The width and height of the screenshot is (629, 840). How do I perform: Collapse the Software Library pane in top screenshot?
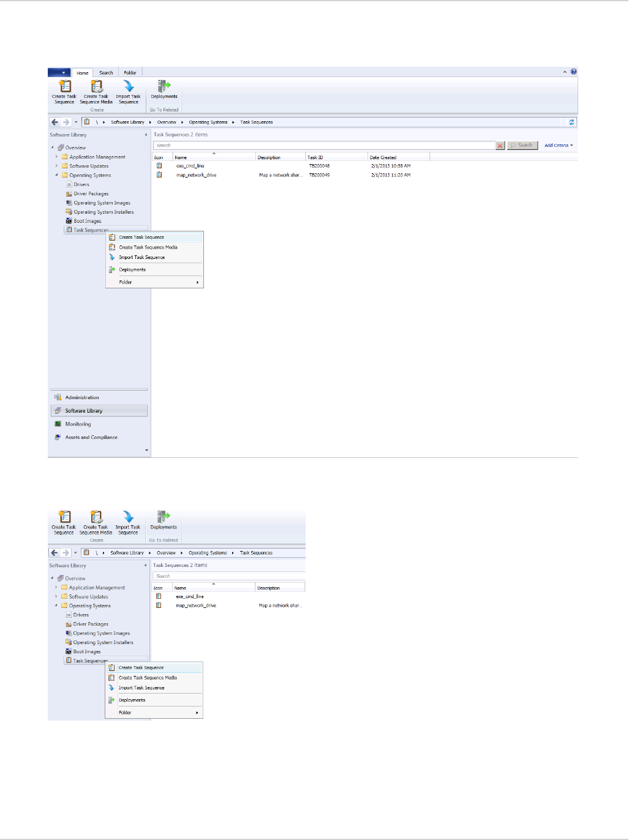(x=146, y=135)
